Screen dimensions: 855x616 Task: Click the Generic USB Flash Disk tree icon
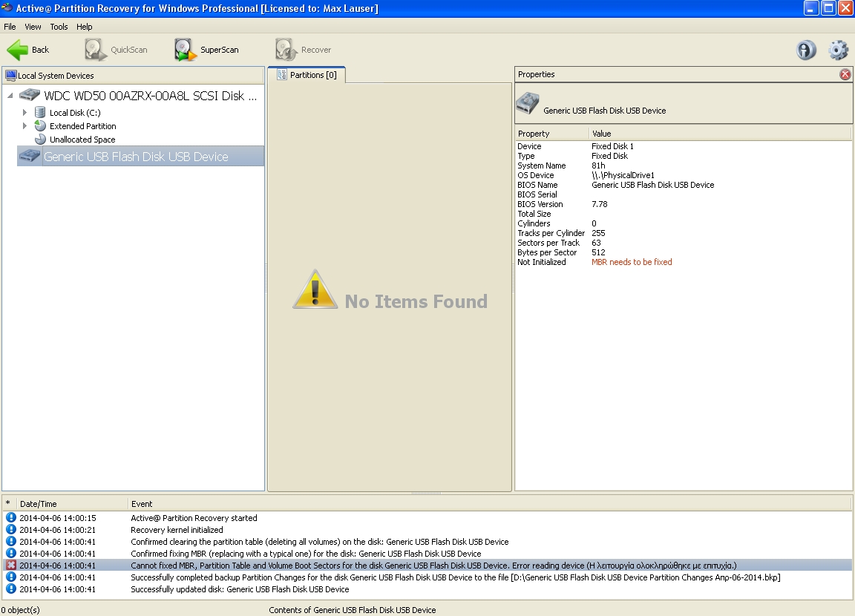coord(30,157)
